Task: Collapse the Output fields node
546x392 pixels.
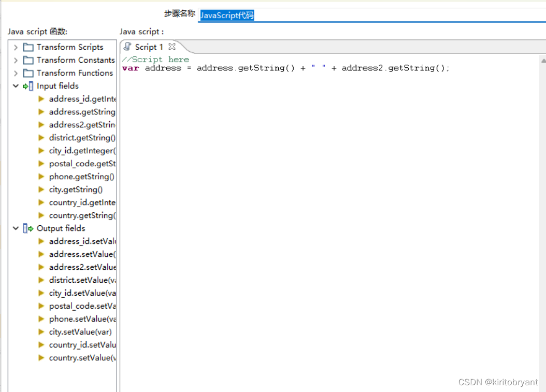Action: [16, 228]
